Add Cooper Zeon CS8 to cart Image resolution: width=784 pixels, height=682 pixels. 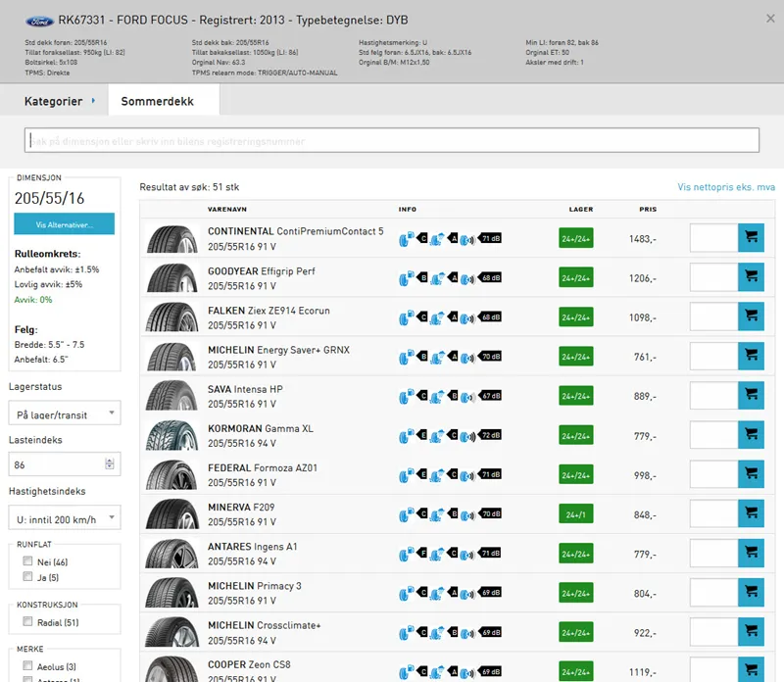751,669
